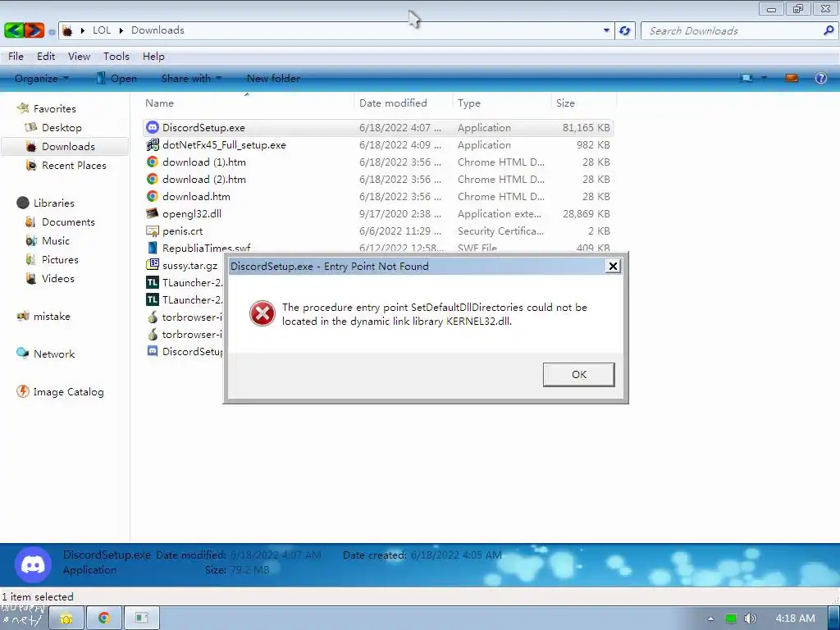The height and width of the screenshot is (630, 840).
Task: Toggle the preview pane icon in toolbar
Action: click(792, 78)
